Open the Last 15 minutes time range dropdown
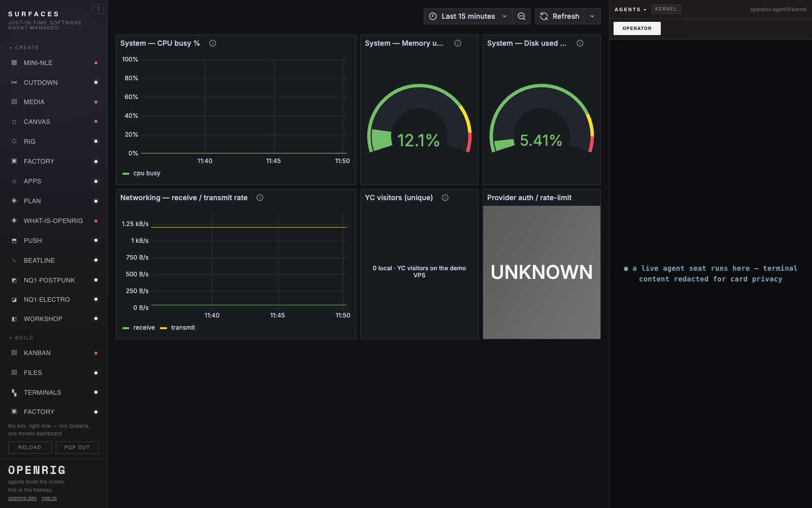This screenshot has height=508, width=812. pos(468,16)
